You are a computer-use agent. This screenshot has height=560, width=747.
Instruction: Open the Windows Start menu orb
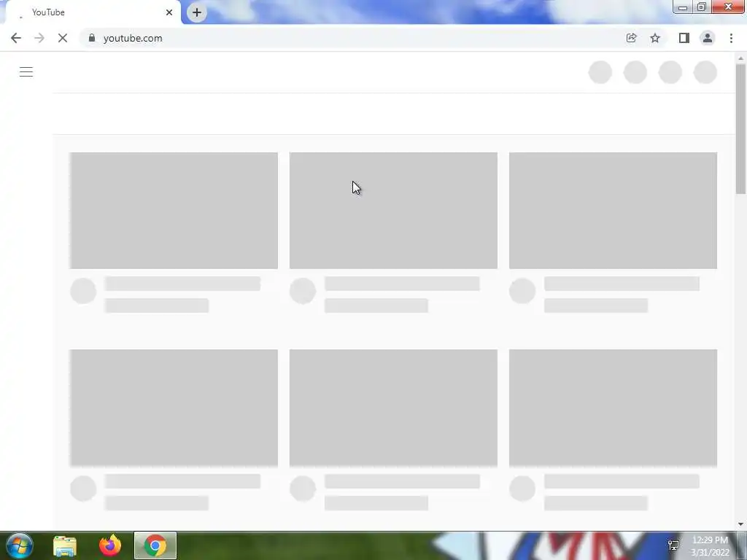coord(19,545)
